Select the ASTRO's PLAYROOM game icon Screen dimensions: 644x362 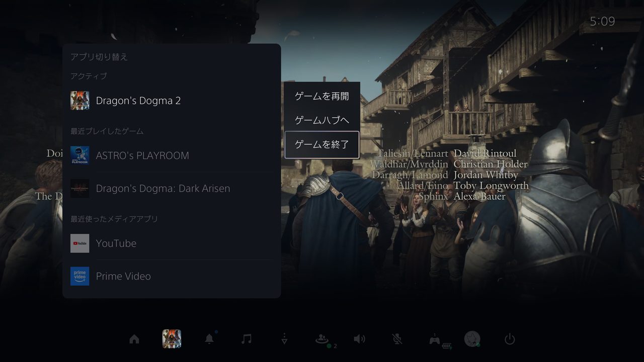[80, 155]
